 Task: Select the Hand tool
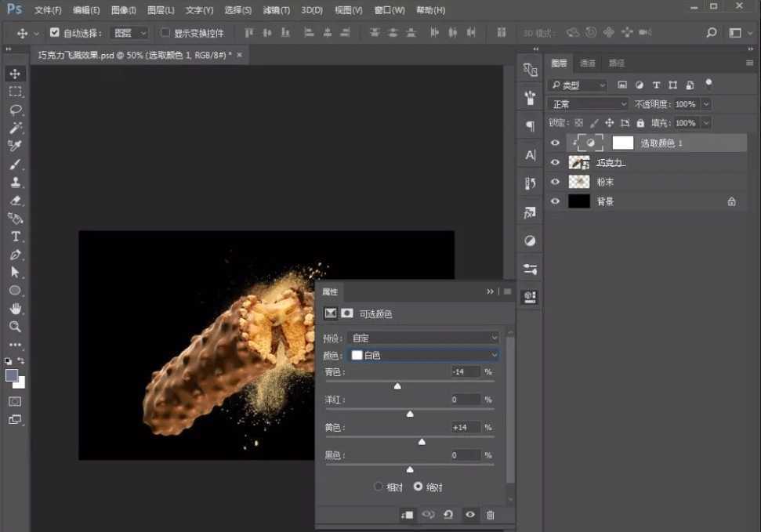pyautogui.click(x=15, y=309)
